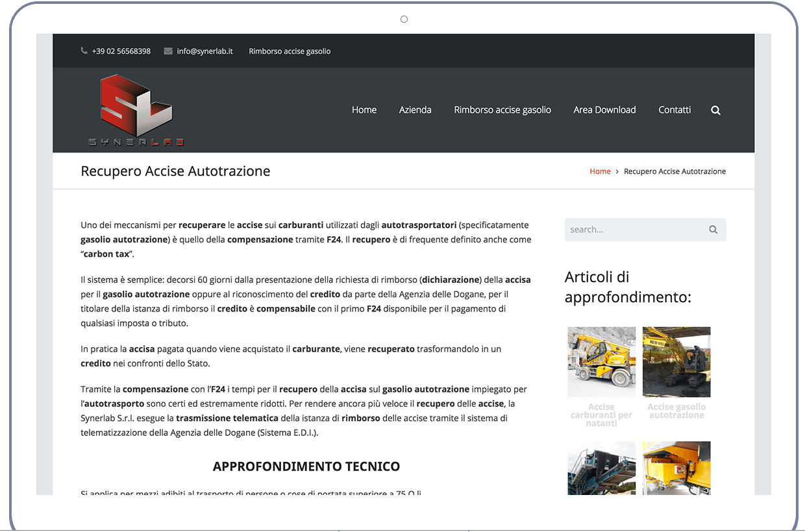Click Rimborso accise gasolio in top bar
The width and height of the screenshot is (805, 532).
pyautogui.click(x=290, y=51)
